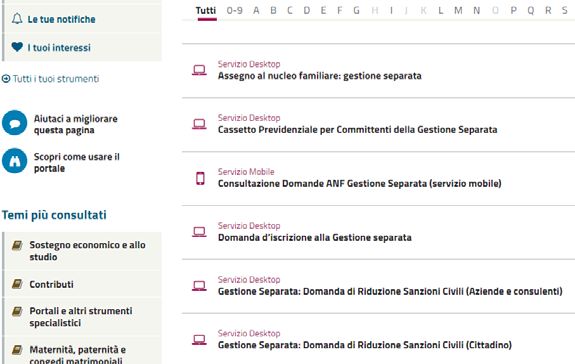Open Domanda di Riduzione Sanzioni Civili (Cittadino)
Viewport: 575px width, 364px height.
[365, 345]
